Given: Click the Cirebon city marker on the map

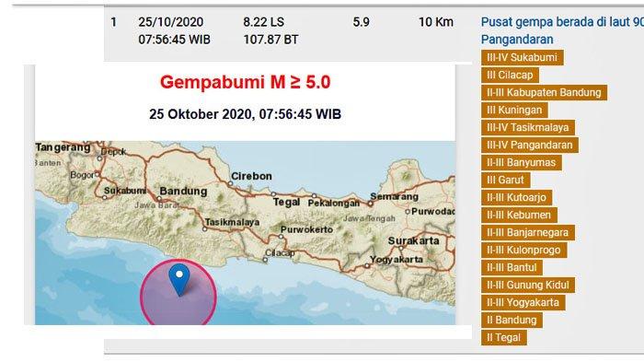Looking at the screenshot, I should [x=230, y=184].
